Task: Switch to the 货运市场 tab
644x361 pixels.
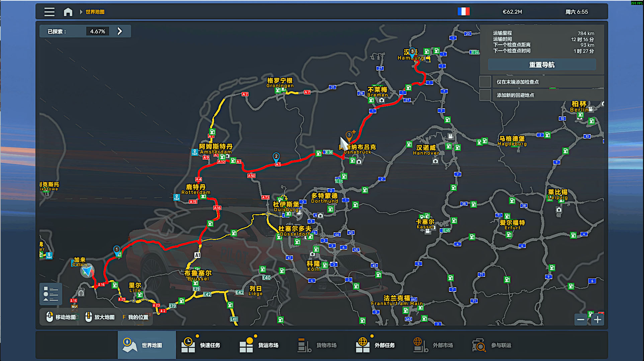Action: (259, 345)
